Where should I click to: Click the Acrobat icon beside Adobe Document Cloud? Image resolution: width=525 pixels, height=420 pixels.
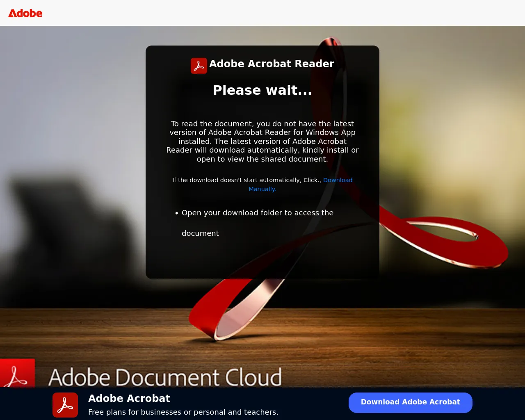pyautogui.click(x=17, y=373)
